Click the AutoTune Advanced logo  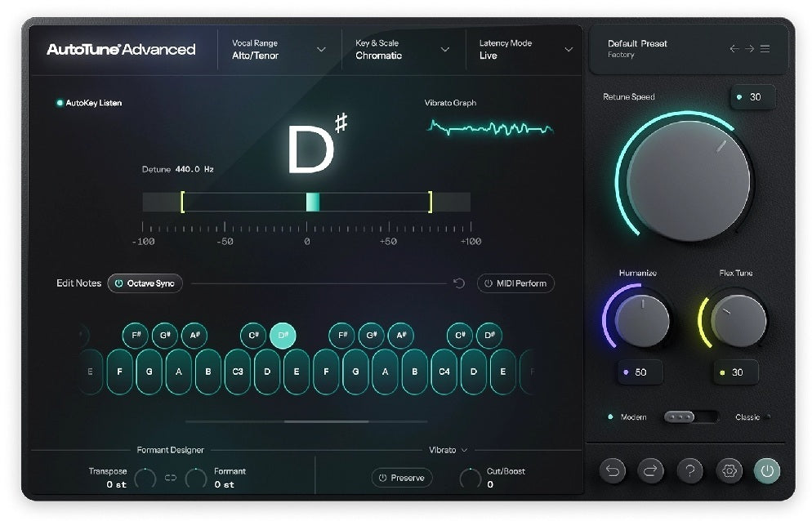121,49
